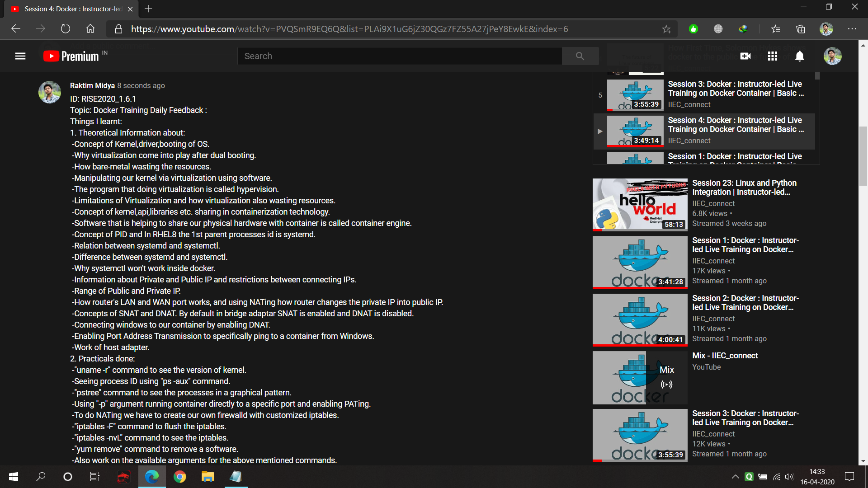Click the create video camera icon
This screenshot has height=488, width=868.
[745, 56]
